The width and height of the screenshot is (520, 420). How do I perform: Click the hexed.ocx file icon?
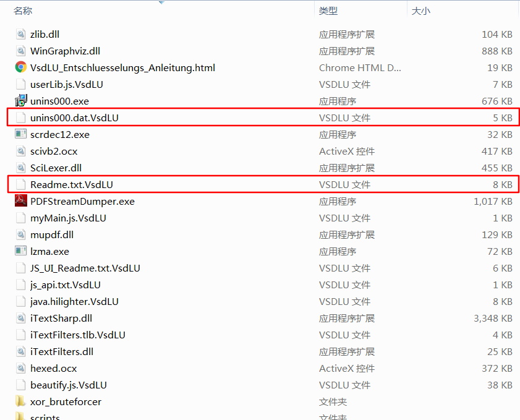(x=20, y=368)
